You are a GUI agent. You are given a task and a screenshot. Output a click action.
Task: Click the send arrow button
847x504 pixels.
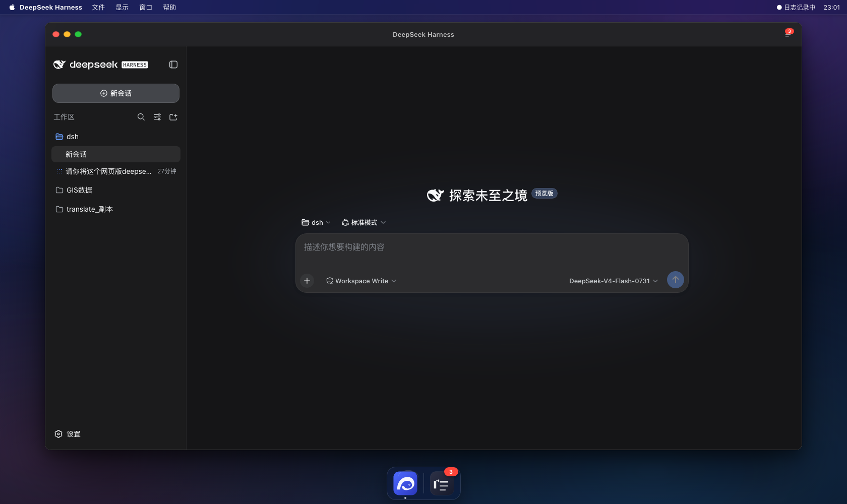coord(676,280)
